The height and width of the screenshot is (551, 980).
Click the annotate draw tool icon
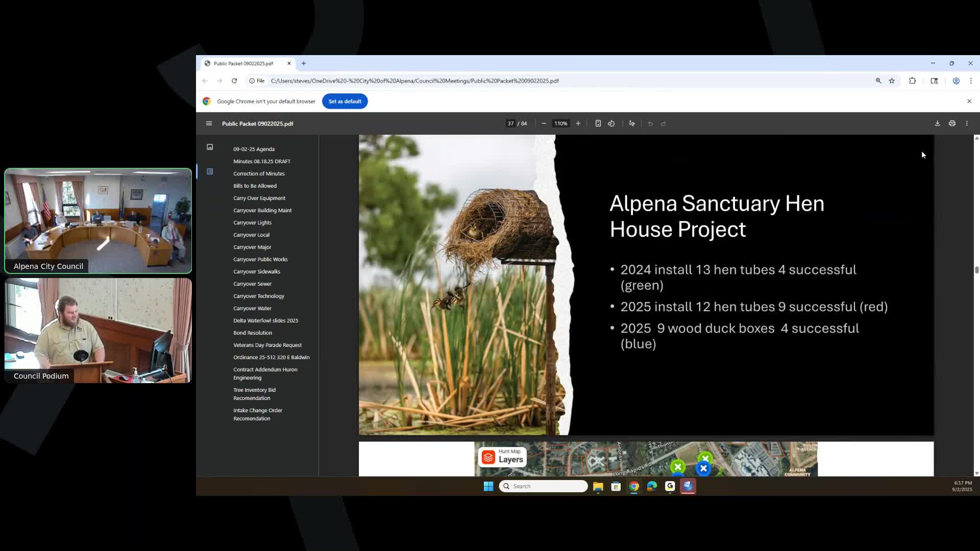click(632, 123)
